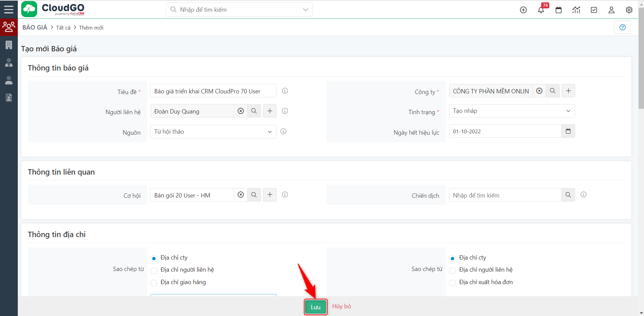Select Địa chỉ giao hàng radio option
Viewport: 644px width, 316px height.
coord(154,283)
